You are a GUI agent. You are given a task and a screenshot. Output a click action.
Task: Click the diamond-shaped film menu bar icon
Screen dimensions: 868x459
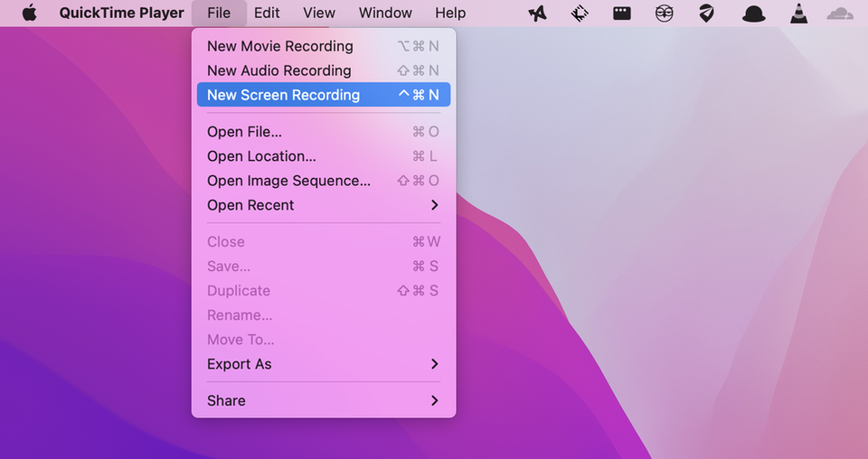[x=580, y=13]
